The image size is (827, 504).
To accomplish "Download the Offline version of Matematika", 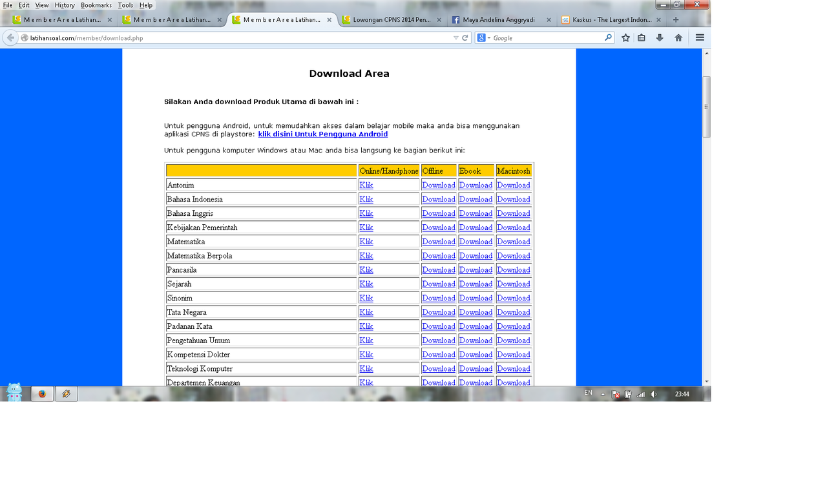I will click(x=438, y=242).
